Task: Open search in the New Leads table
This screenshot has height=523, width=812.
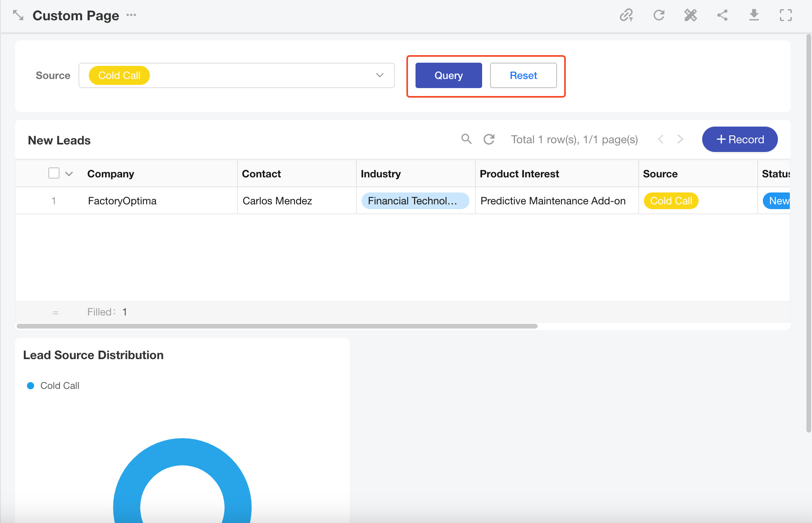Action: (x=466, y=139)
